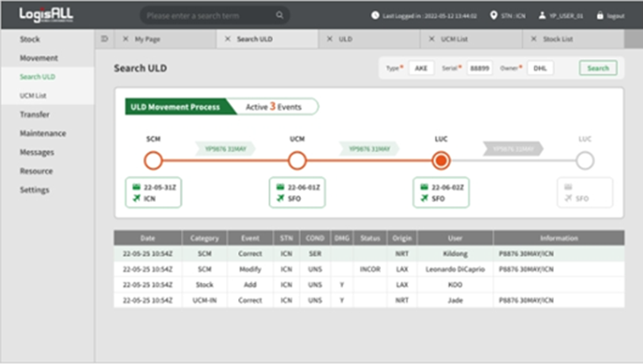643x364 pixels.
Task: Click the station location pin icon
Action: tap(494, 15)
